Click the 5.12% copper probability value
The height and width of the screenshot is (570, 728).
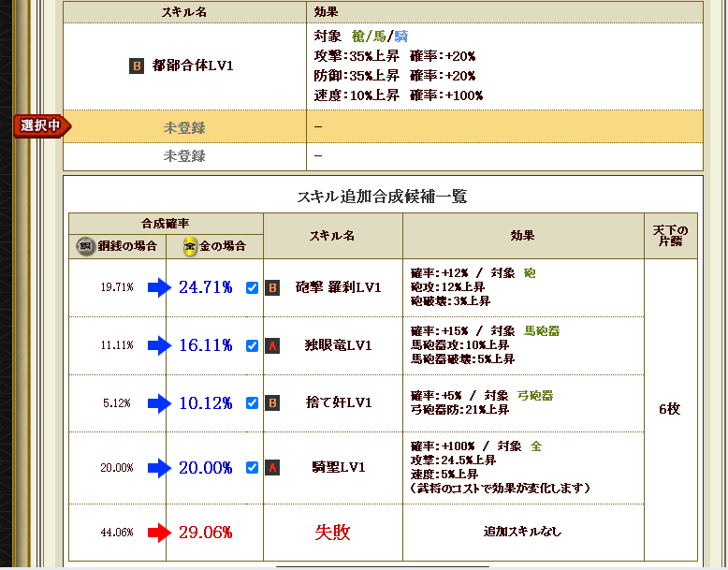point(117,403)
